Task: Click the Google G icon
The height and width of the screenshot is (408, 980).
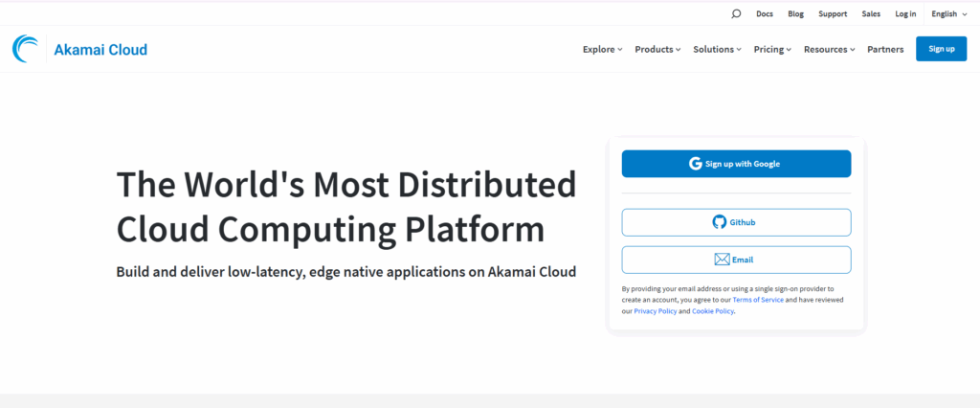Action: click(x=696, y=164)
